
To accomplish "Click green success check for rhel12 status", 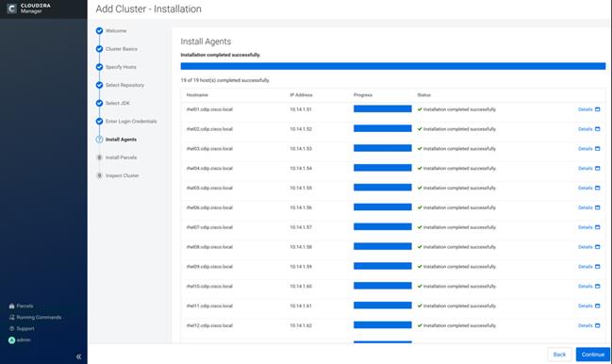I will pyautogui.click(x=420, y=325).
